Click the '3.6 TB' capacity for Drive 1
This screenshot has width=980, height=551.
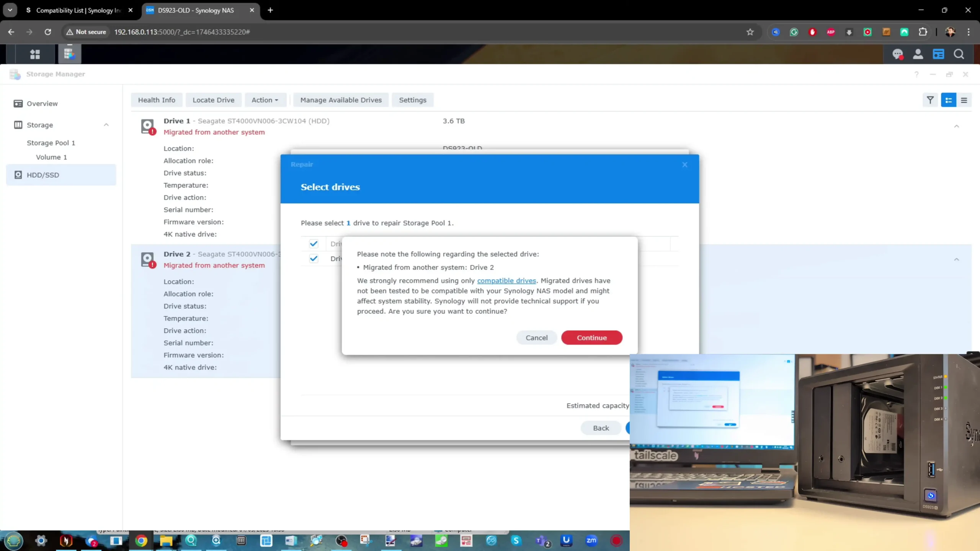454,121
